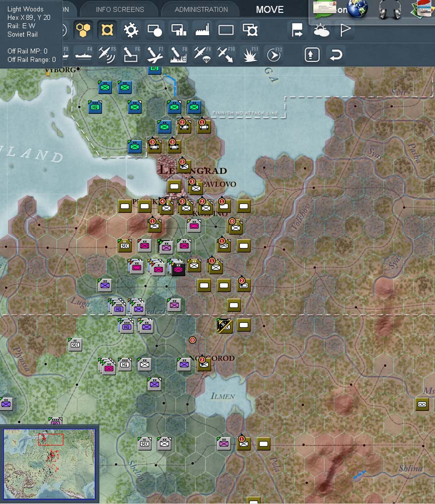Select the bomb city mode F8
Image resolution: width=435 pixels, height=504 pixels.
tap(179, 54)
